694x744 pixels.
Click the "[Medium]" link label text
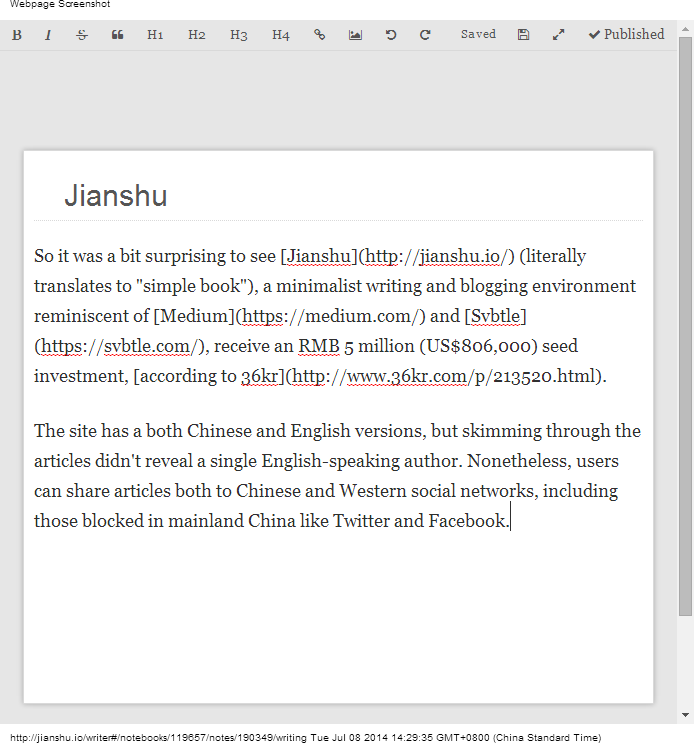pyautogui.click(x=194, y=316)
